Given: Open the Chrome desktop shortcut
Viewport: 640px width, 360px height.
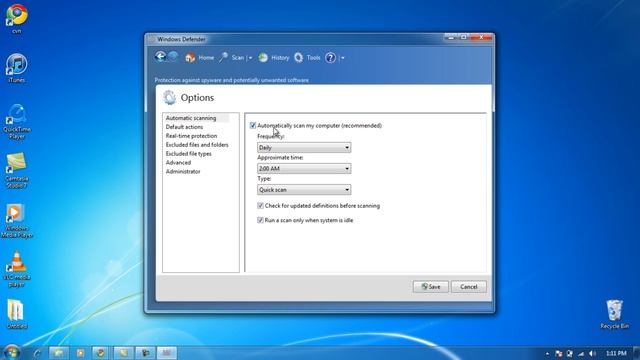Looking at the screenshot, I should (16, 18).
